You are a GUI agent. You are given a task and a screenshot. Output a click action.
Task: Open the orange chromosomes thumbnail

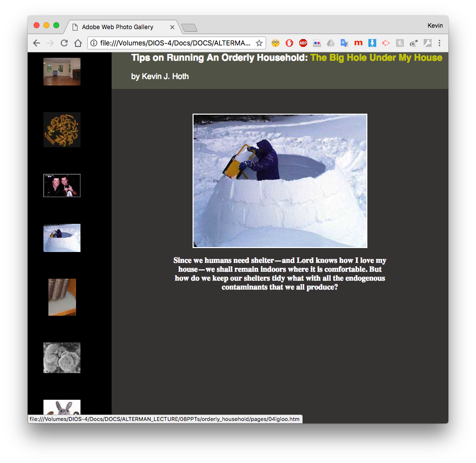click(62, 130)
